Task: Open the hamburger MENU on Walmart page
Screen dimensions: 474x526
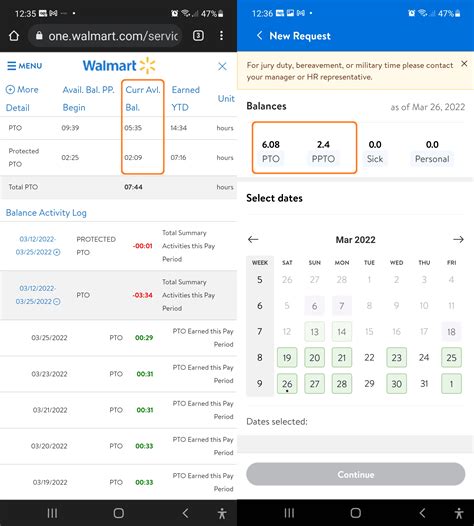Action: coord(25,66)
